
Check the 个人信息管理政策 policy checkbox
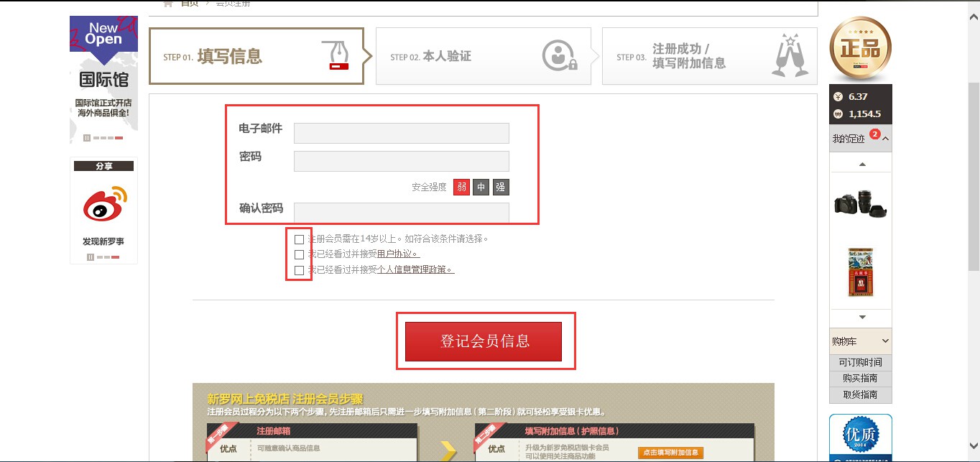299,270
